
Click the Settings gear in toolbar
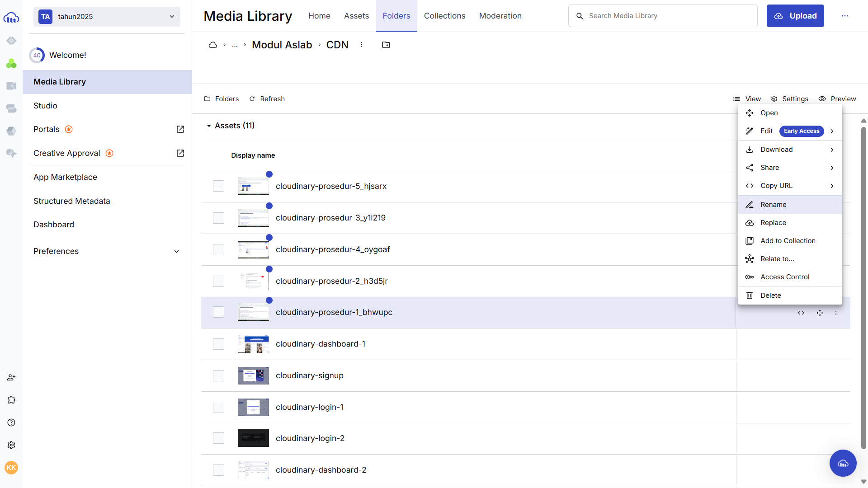pyautogui.click(x=790, y=99)
